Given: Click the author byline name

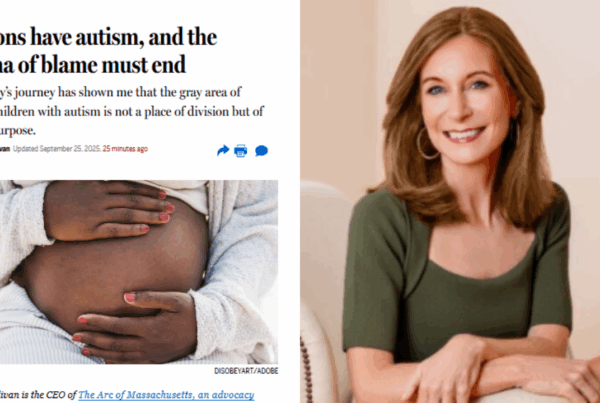Looking at the screenshot, I should [x=5, y=149].
